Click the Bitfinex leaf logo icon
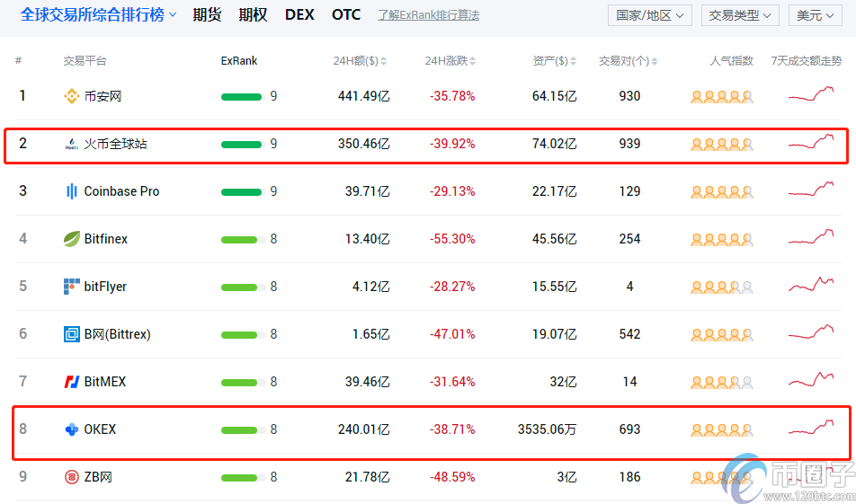Screen dimensions: 856x504 (x=72, y=239)
